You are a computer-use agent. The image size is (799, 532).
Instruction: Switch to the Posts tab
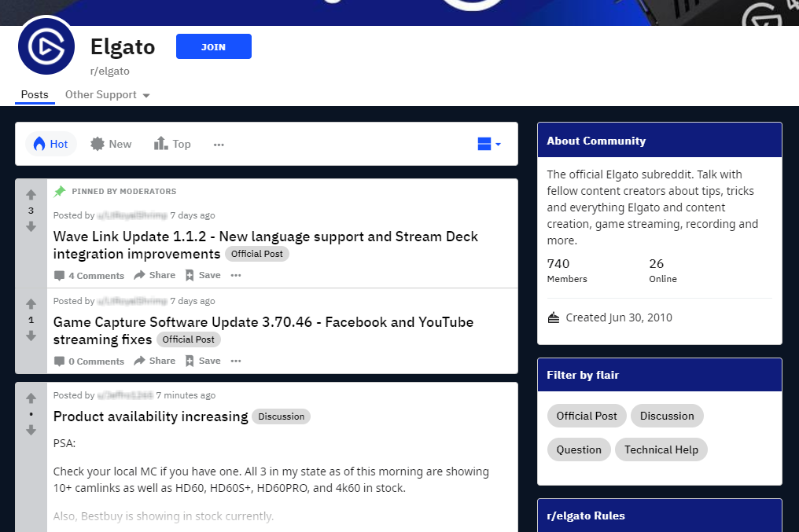(35, 95)
